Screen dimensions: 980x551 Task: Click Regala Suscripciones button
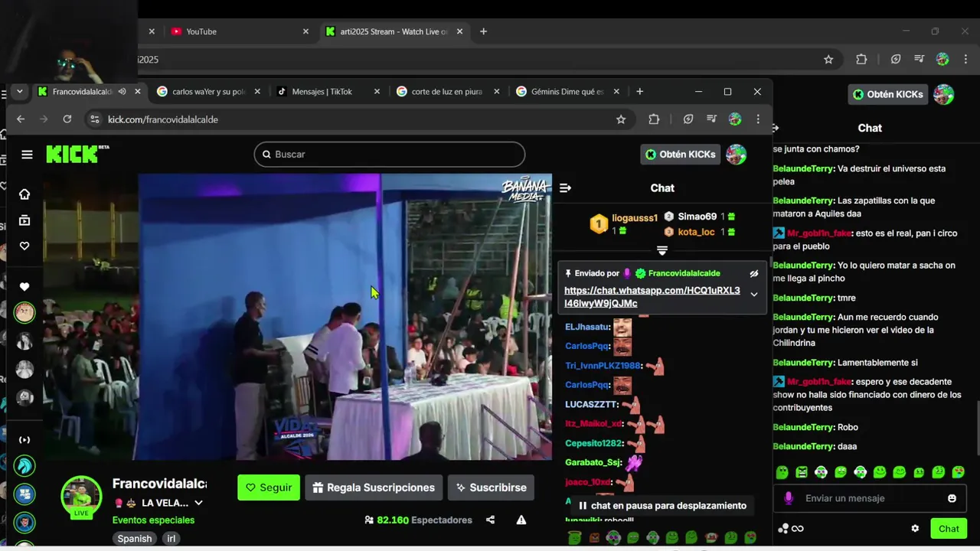tap(374, 487)
